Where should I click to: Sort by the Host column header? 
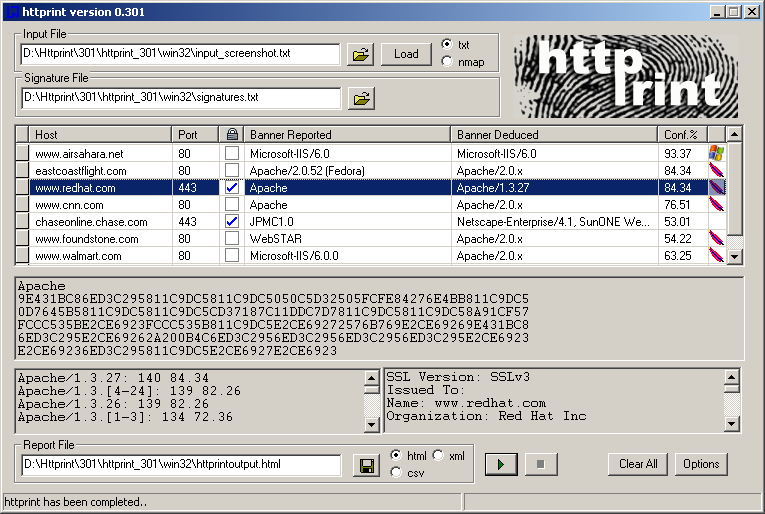pyautogui.click(x=100, y=135)
